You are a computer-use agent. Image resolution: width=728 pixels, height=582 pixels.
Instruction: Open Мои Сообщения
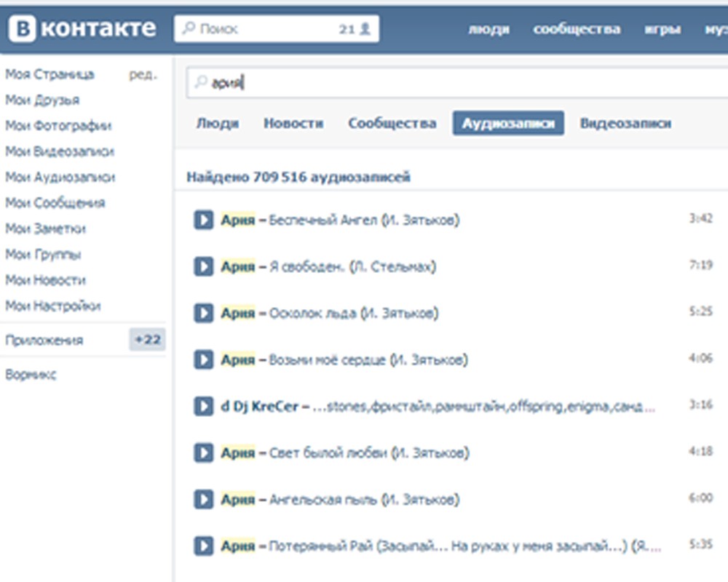point(55,203)
